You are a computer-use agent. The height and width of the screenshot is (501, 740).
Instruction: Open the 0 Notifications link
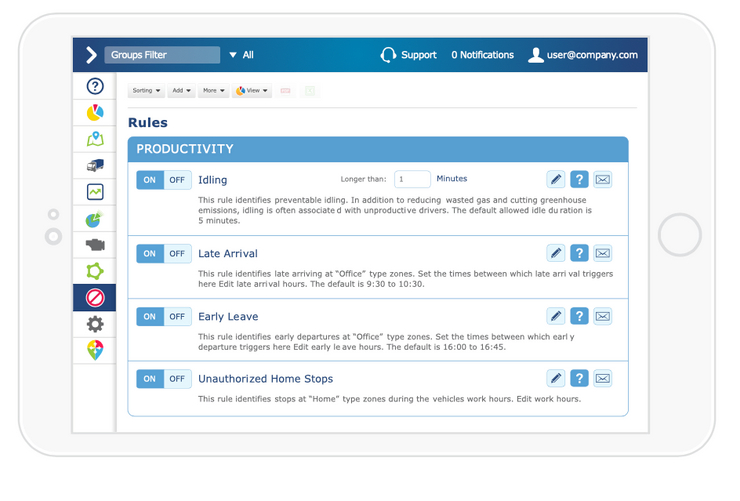(482, 55)
